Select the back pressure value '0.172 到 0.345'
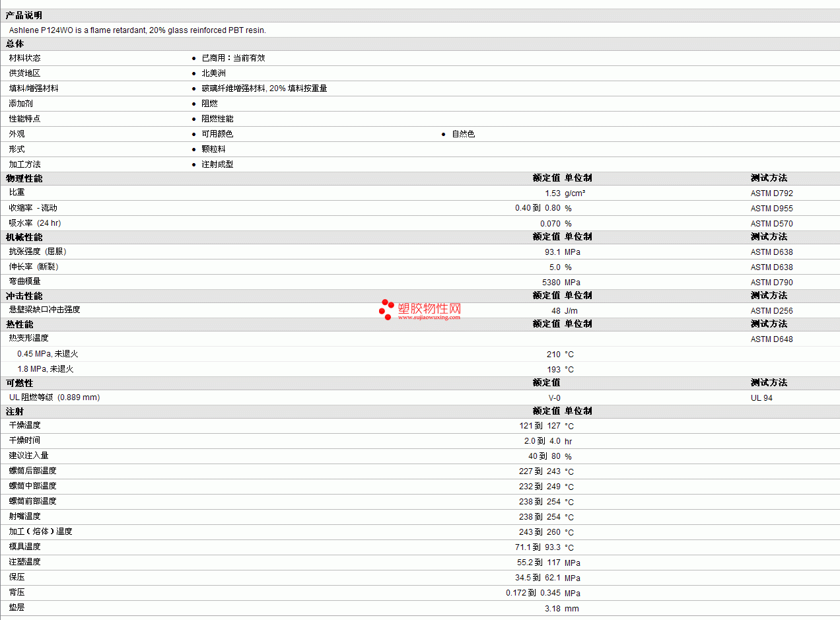This screenshot has width=840, height=620. pyautogui.click(x=534, y=593)
